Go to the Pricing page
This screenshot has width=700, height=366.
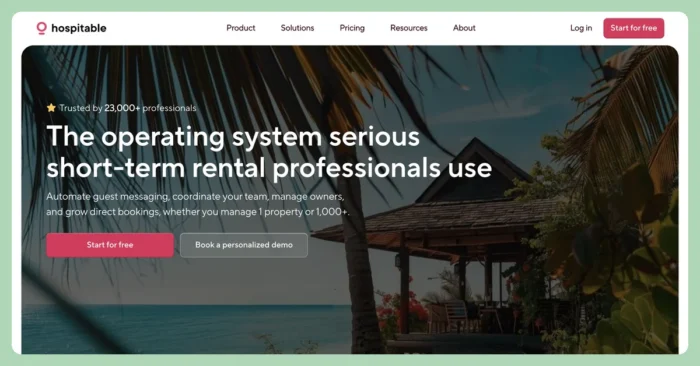[352, 28]
